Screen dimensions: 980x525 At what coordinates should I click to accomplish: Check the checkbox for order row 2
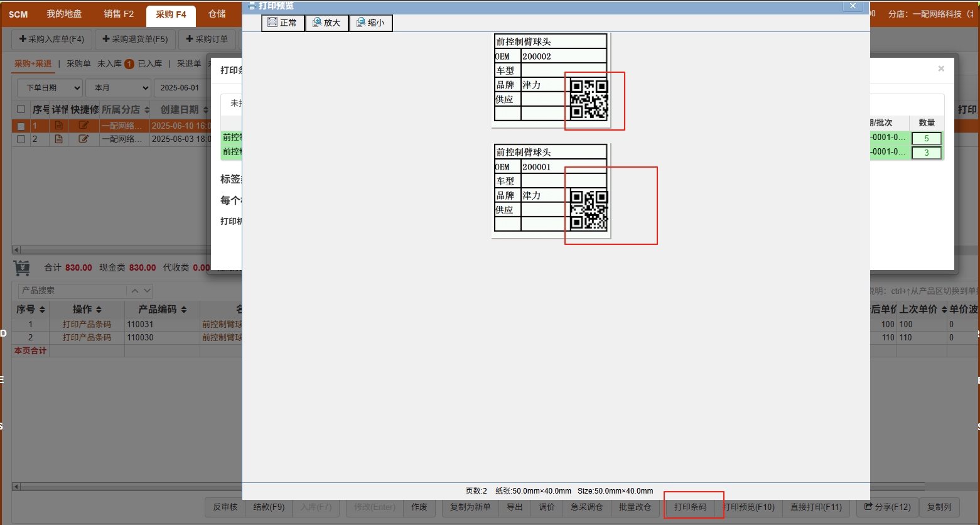[21, 139]
